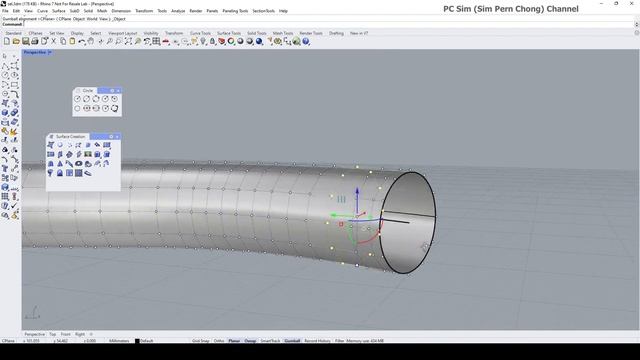Open the Default layer selector in status bar
The image size is (640, 360).
pyautogui.click(x=147, y=341)
